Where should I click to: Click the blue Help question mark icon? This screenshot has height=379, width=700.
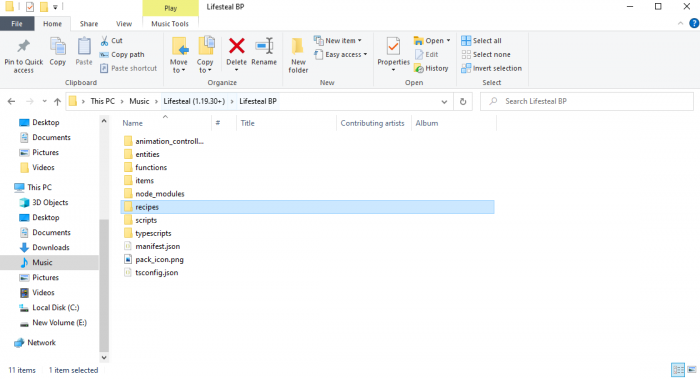pyautogui.click(x=694, y=23)
